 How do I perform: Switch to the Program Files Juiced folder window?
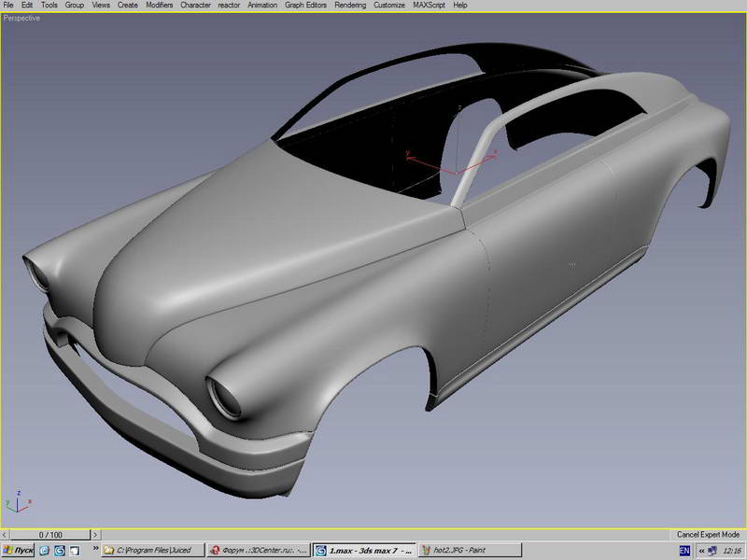pos(153,551)
